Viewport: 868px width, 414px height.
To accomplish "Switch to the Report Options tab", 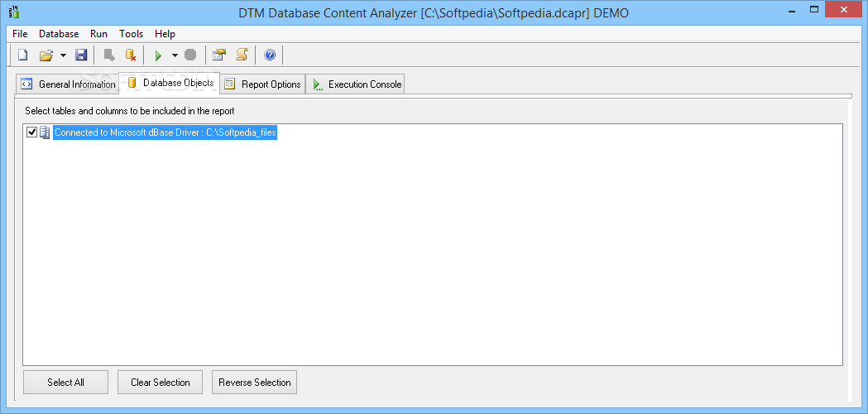I will tap(262, 84).
